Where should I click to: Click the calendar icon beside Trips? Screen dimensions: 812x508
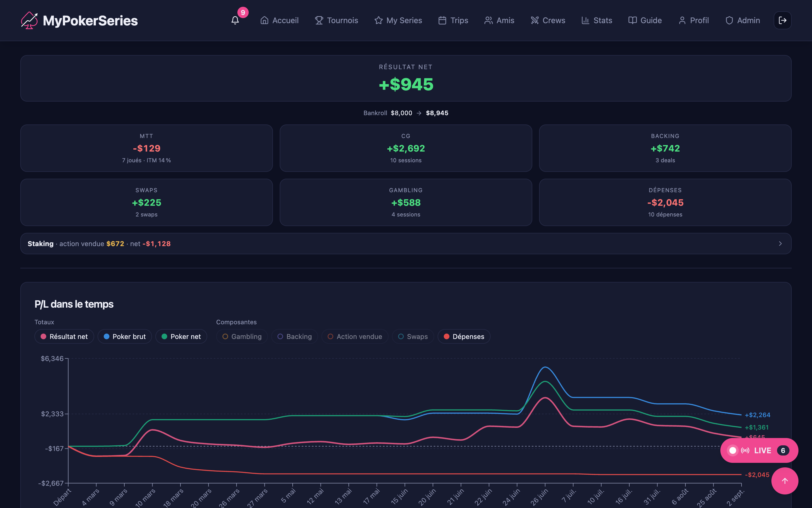pyautogui.click(x=442, y=21)
